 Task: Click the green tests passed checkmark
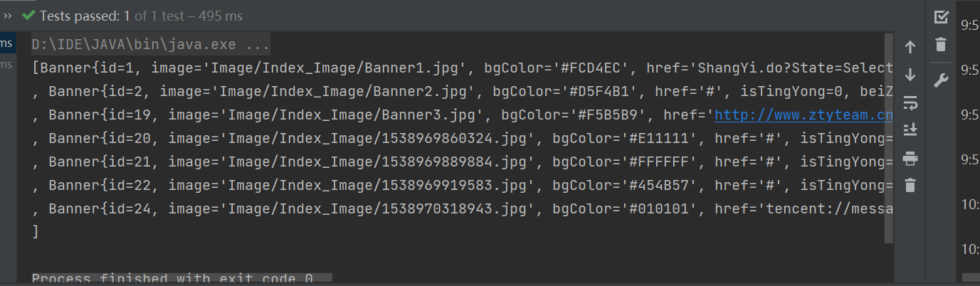pyautogui.click(x=29, y=15)
